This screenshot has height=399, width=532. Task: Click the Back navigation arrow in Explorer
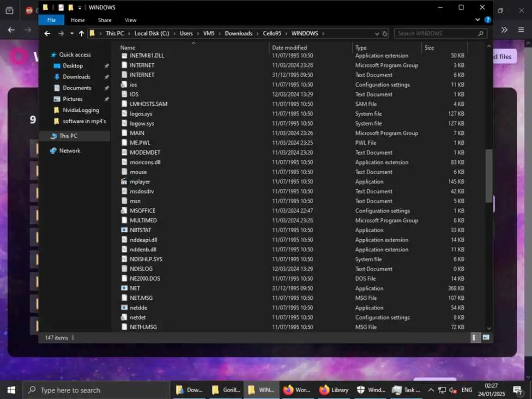pos(47,33)
